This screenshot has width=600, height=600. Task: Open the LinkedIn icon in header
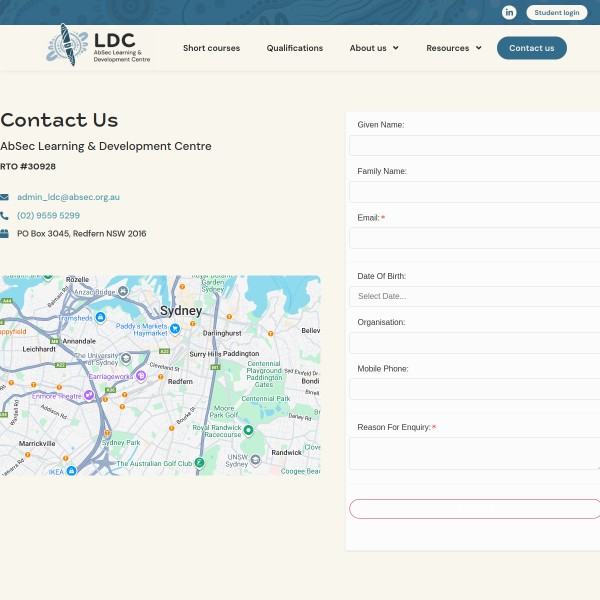pyautogui.click(x=509, y=12)
